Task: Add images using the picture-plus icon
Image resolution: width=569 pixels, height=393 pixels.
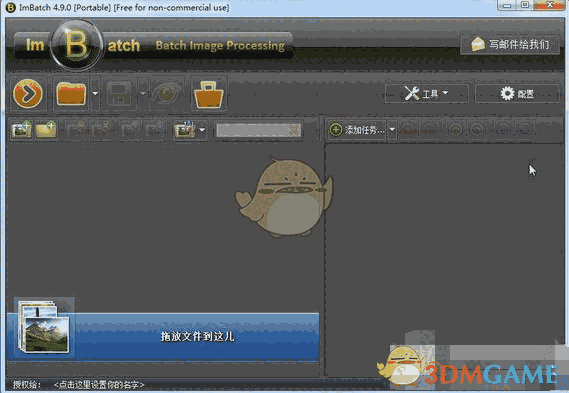Action: tap(21, 130)
